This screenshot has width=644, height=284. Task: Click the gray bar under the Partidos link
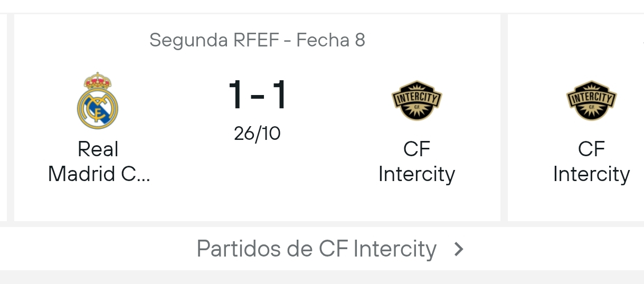click(322, 277)
